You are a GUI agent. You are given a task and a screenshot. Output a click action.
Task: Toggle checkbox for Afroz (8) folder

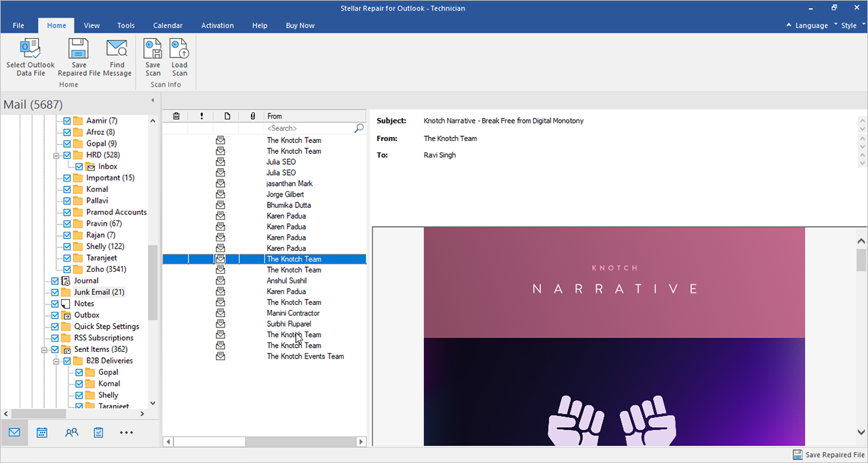pos(67,132)
